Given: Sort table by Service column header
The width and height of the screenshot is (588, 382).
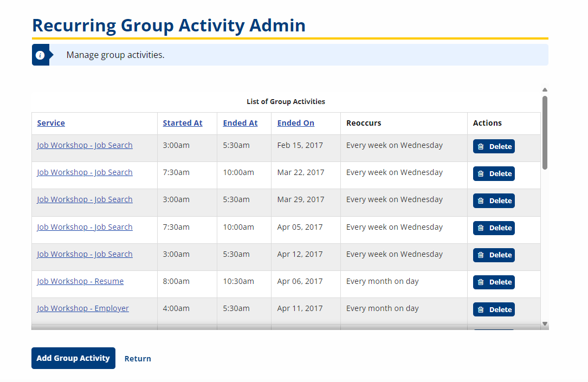Looking at the screenshot, I should pos(51,123).
